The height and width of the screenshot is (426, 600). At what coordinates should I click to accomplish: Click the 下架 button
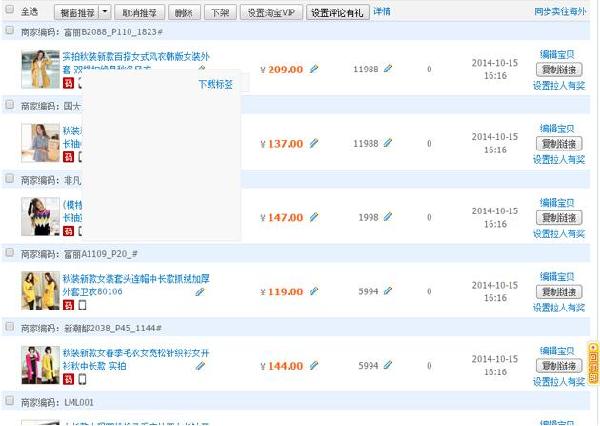[x=217, y=13]
